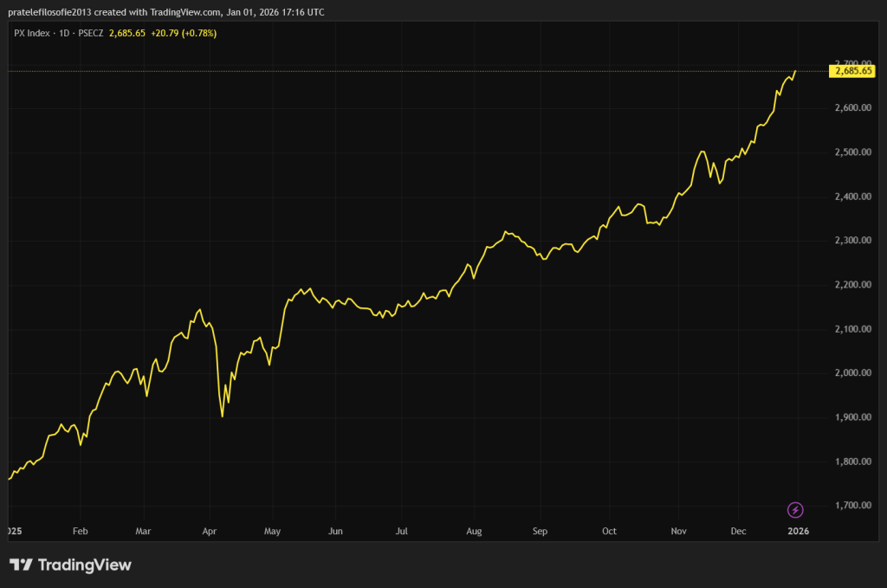Select the Nov label on time axis
887x588 pixels.
[x=678, y=531]
